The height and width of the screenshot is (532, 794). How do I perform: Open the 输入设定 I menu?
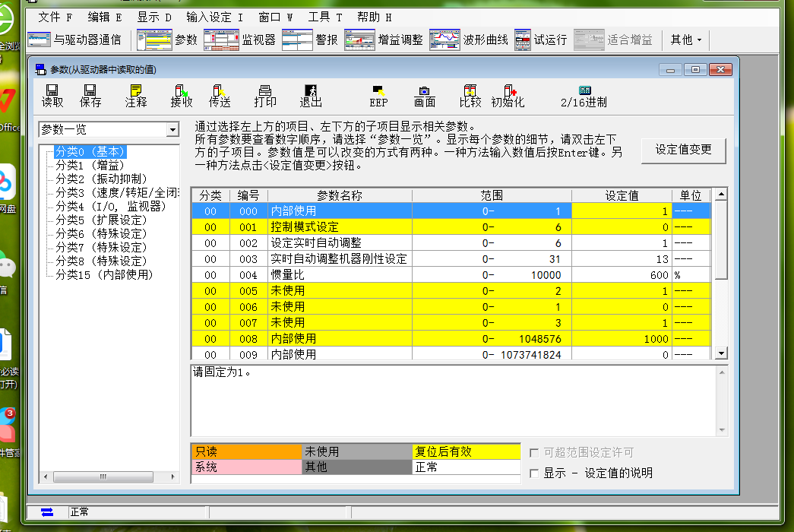tap(214, 17)
